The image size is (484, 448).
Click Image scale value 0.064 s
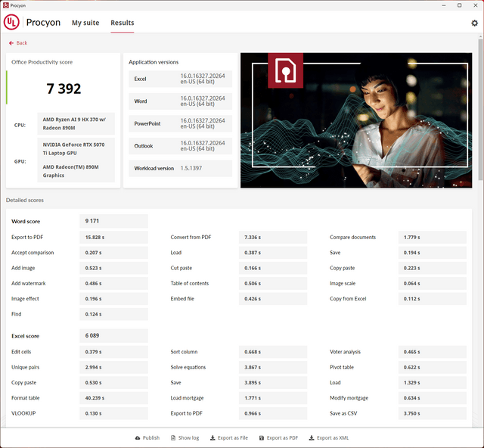click(x=432, y=283)
